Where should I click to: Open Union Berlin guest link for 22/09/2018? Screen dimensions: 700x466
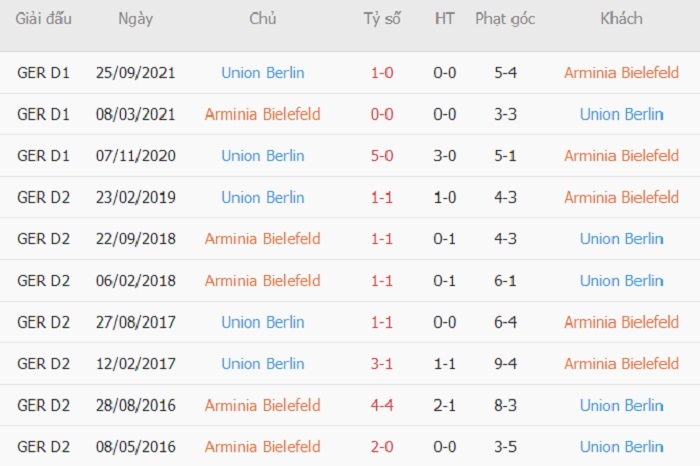click(621, 239)
